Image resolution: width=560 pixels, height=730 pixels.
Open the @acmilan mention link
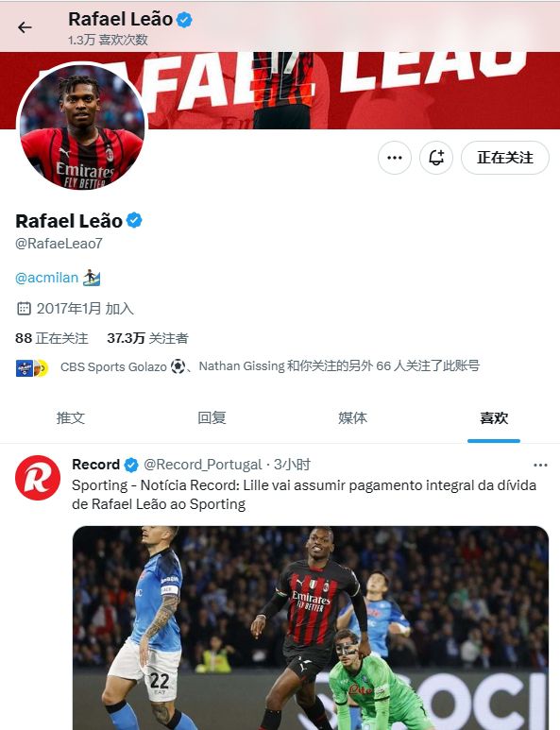(x=46, y=278)
